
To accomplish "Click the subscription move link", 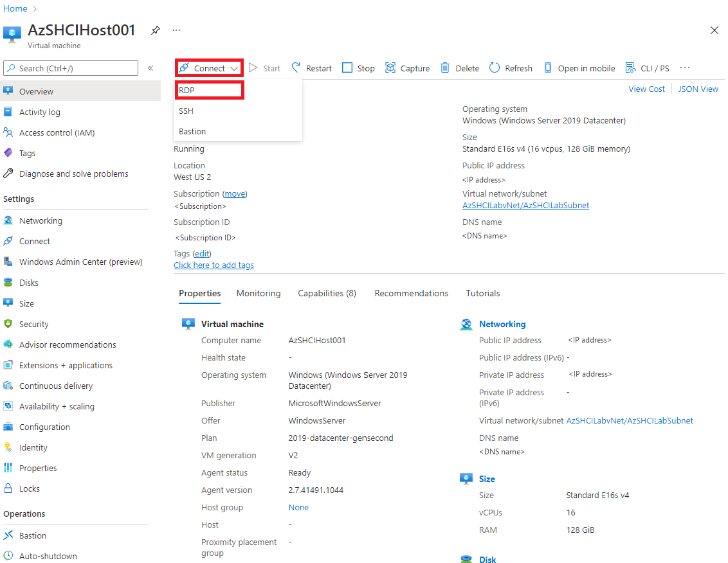I will pos(235,194).
